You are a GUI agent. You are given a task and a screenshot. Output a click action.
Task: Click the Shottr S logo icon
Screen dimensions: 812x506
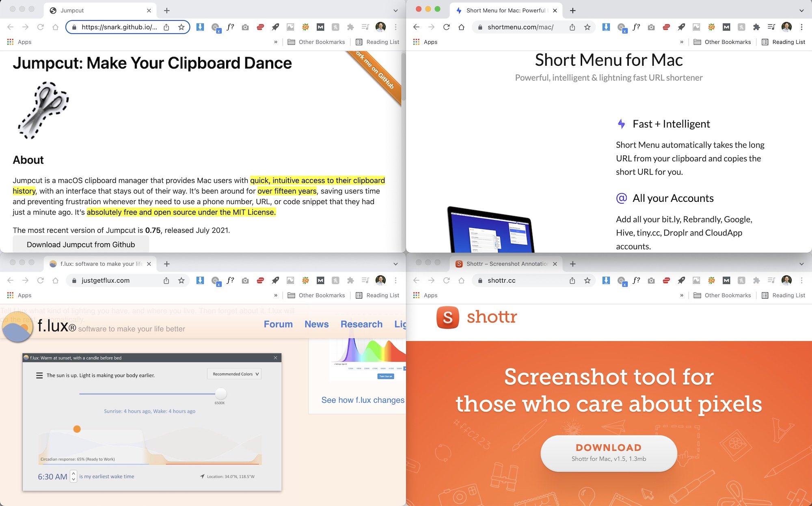click(x=447, y=317)
